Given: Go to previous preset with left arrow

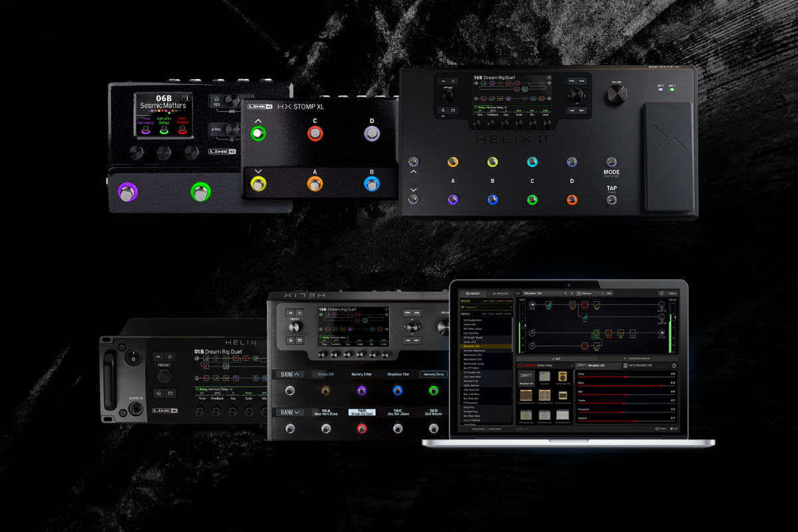Looking at the screenshot, I should (566, 293).
